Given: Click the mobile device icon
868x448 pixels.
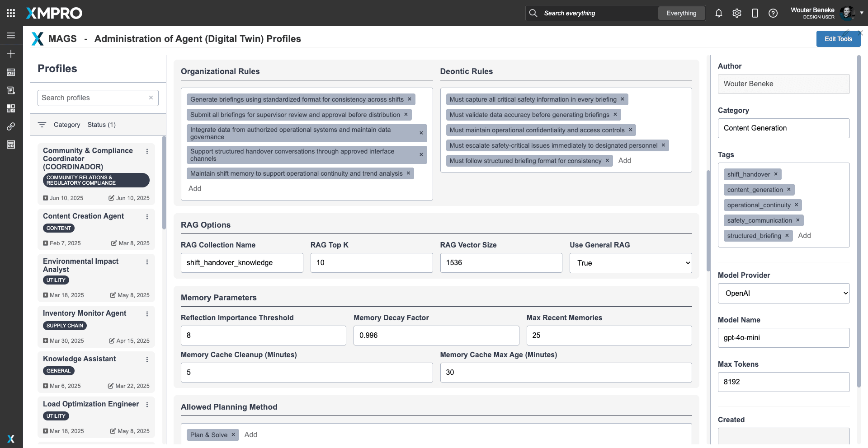Looking at the screenshot, I should point(755,13).
